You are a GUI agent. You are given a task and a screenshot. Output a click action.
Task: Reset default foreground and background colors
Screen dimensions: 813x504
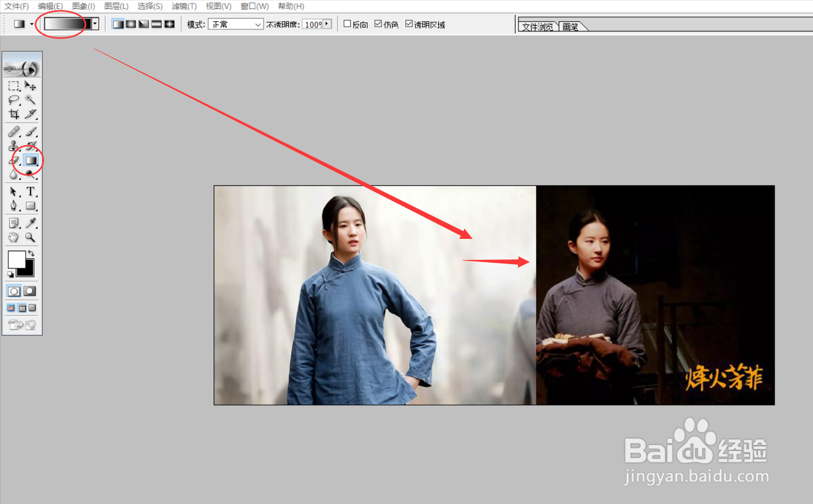point(10,274)
